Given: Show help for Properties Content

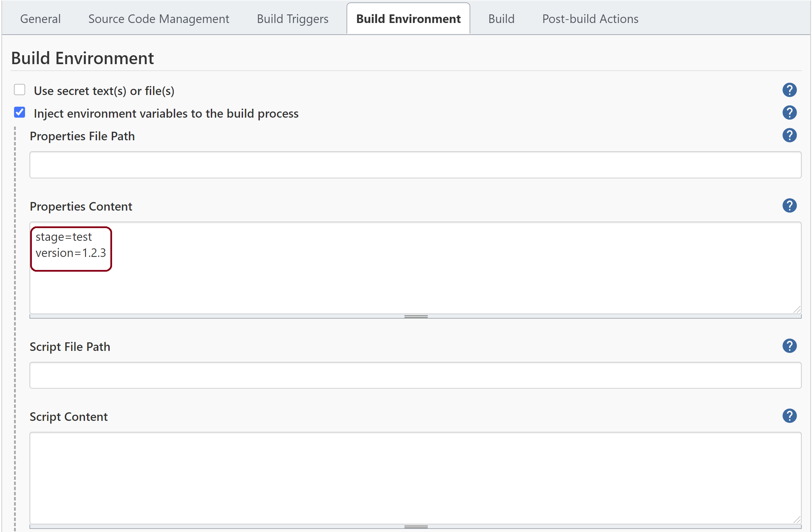Looking at the screenshot, I should tap(789, 206).
